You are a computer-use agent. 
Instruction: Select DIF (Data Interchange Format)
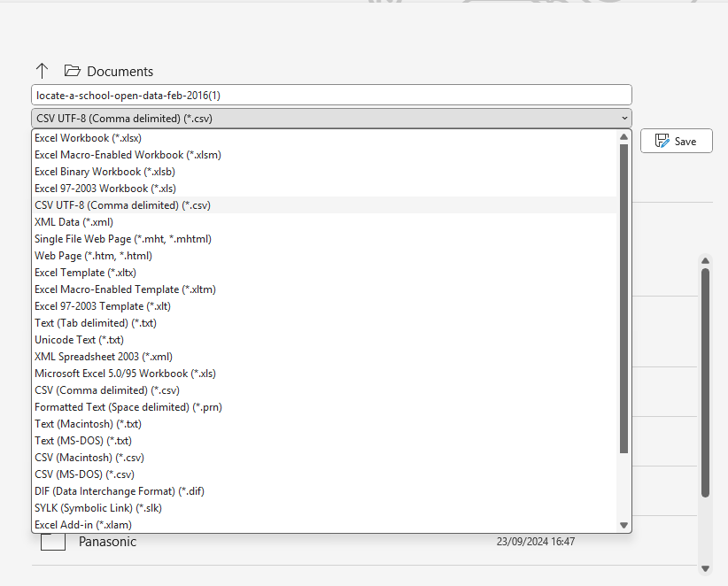325,491
